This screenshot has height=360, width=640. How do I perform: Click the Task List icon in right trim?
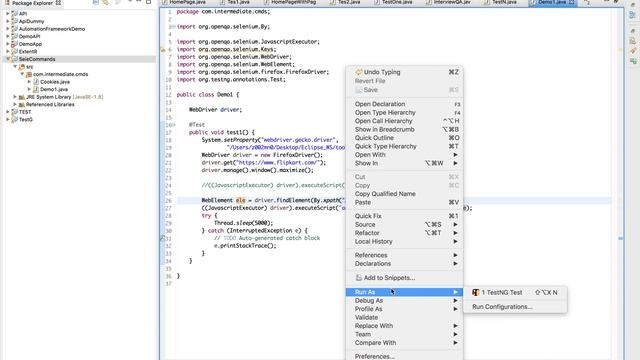point(633,42)
